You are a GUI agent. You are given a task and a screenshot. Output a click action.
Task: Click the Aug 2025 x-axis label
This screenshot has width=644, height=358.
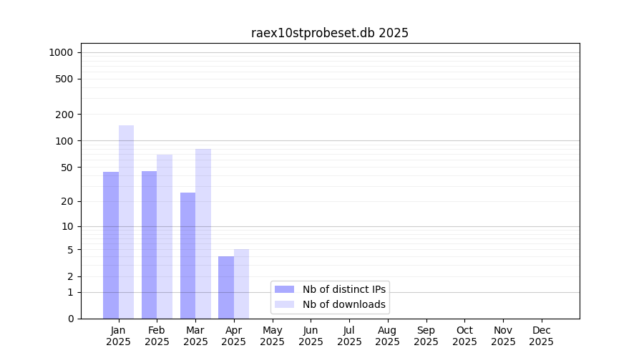(388, 336)
